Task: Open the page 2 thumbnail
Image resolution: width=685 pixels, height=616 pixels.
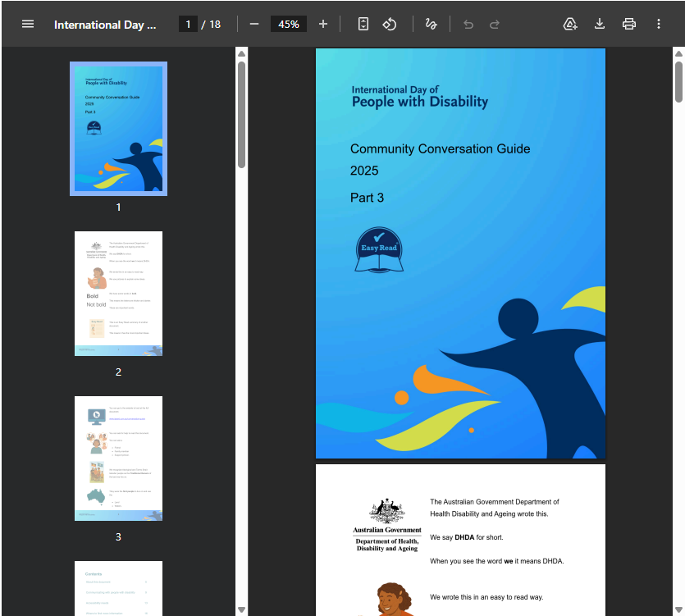Action: coord(118,294)
